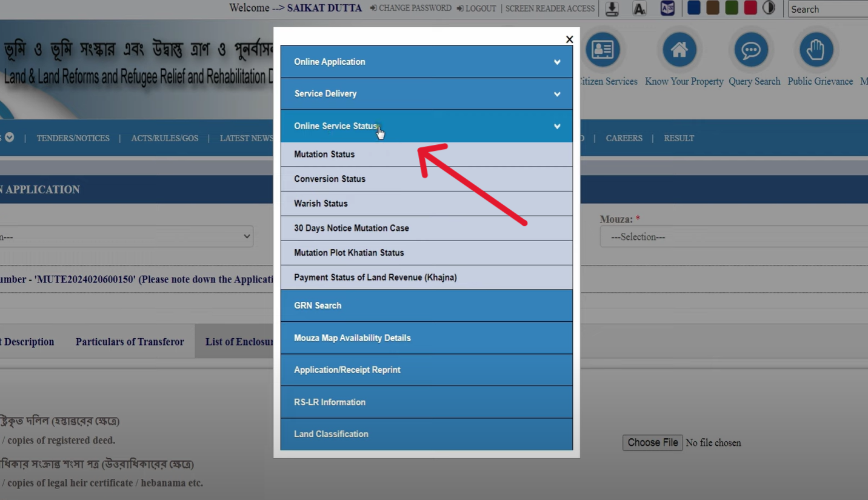Click the language translation book icon
868x500 pixels.
tap(667, 8)
